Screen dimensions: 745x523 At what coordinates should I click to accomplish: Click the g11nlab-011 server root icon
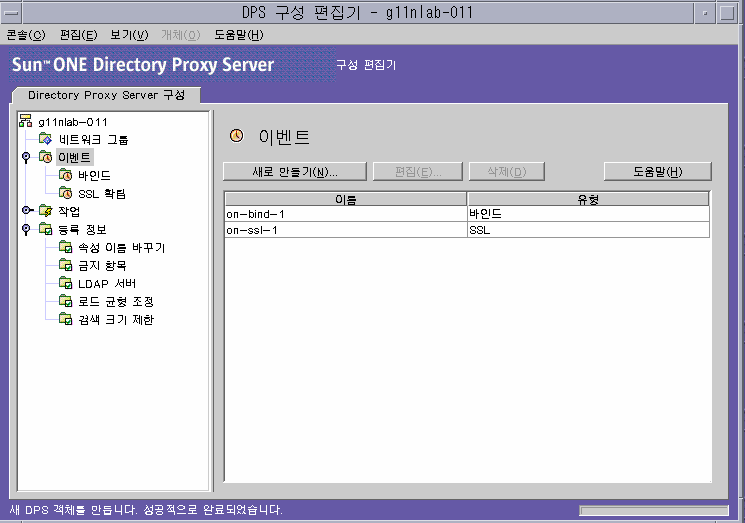(x=26, y=121)
